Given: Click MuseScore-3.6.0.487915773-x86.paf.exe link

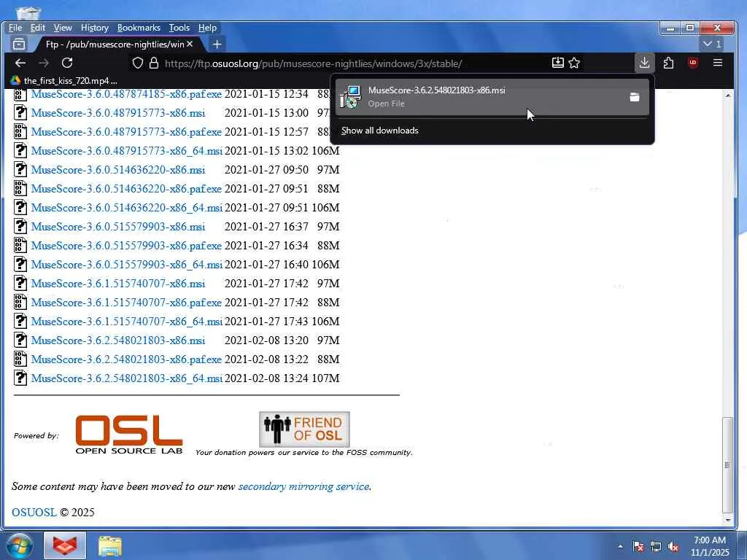Looking at the screenshot, I should point(126,131).
